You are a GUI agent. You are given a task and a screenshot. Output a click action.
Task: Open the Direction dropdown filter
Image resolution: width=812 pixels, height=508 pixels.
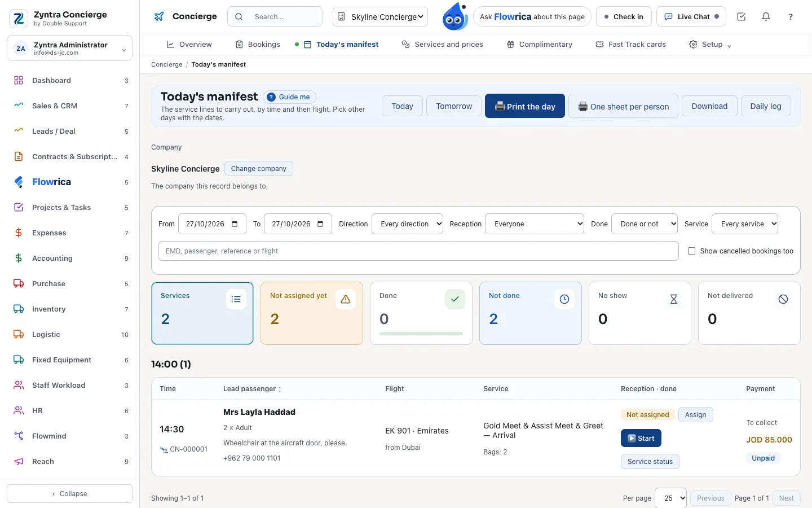pyautogui.click(x=408, y=224)
